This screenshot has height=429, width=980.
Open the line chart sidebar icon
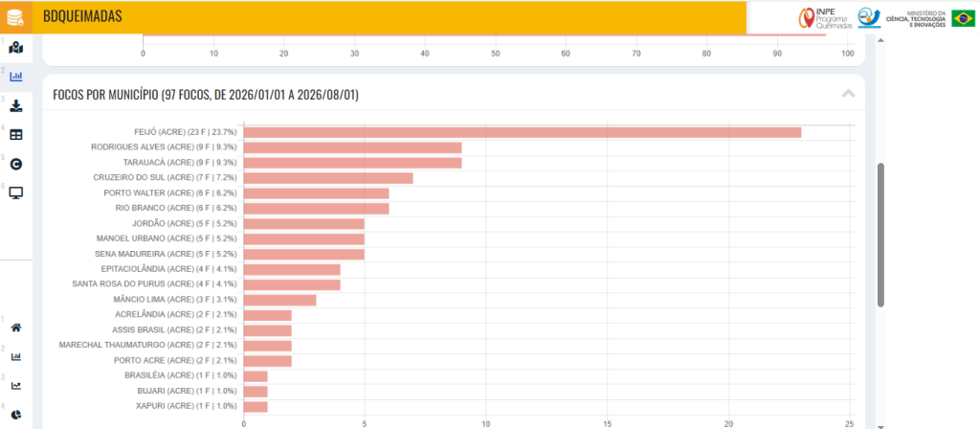click(x=16, y=385)
